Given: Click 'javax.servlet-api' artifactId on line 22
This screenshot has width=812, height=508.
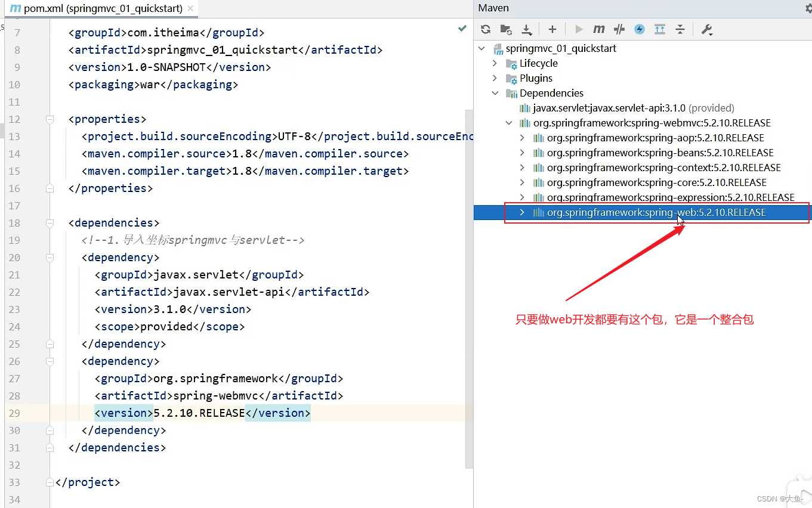Looking at the screenshot, I should [229, 292].
